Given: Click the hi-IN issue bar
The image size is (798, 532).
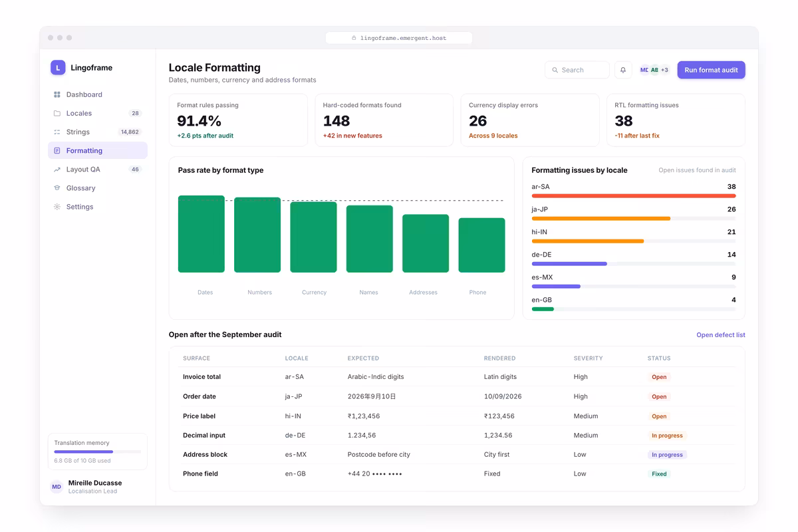Looking at the screenshot, I should coord(588,241).
